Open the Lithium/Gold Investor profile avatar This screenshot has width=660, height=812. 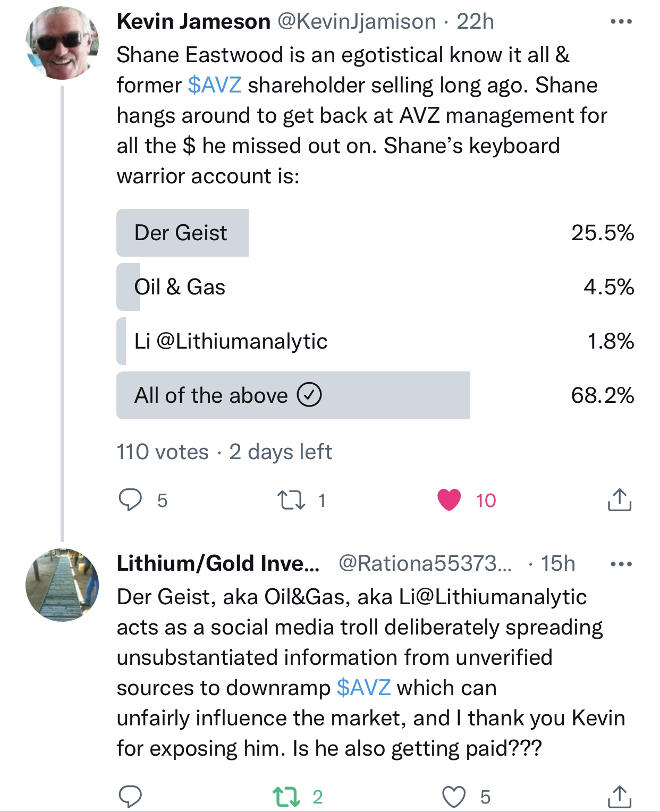click(62, 585)
